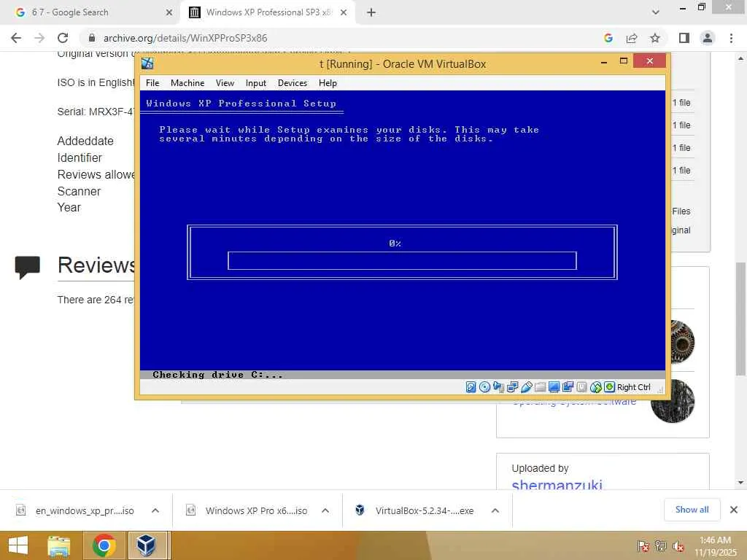Open the File menu in VirtualBox
Image resolution: width=747 pixels, height=560 pixels.
point(152,83)
